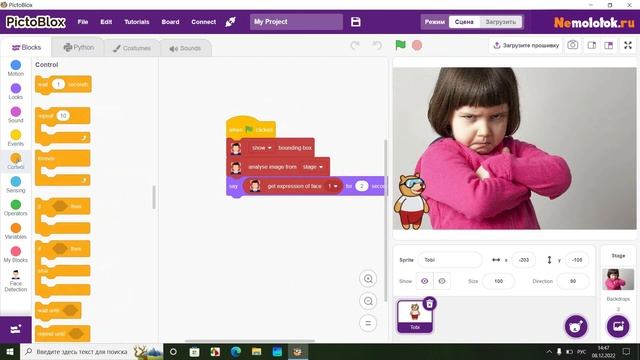This screenshot has height=360, width=640.
Task: Open the File menu
Action: [83, 22]
